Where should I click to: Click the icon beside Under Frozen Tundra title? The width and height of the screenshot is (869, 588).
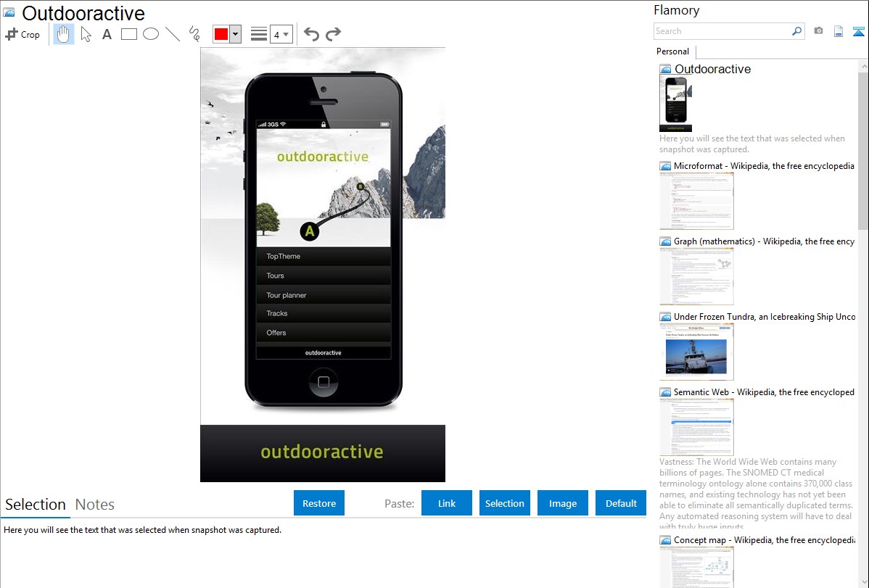666,317
